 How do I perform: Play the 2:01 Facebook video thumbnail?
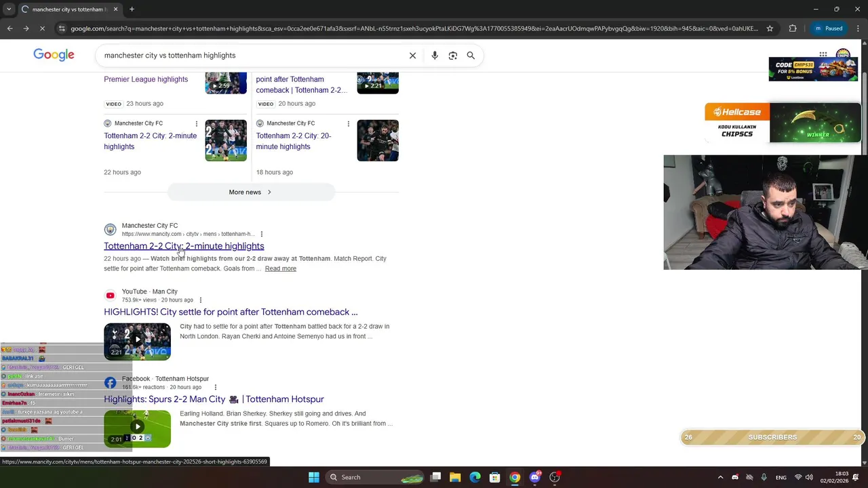coord(137,428)
